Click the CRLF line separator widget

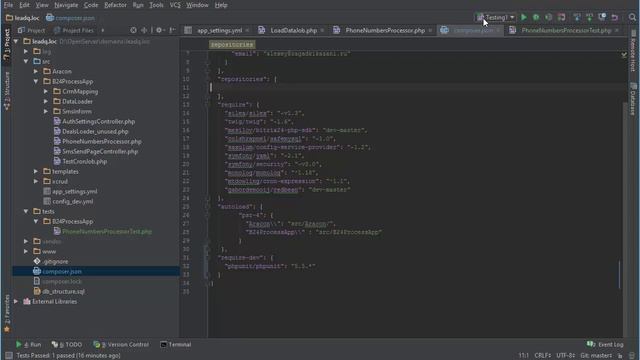[542, 356]
